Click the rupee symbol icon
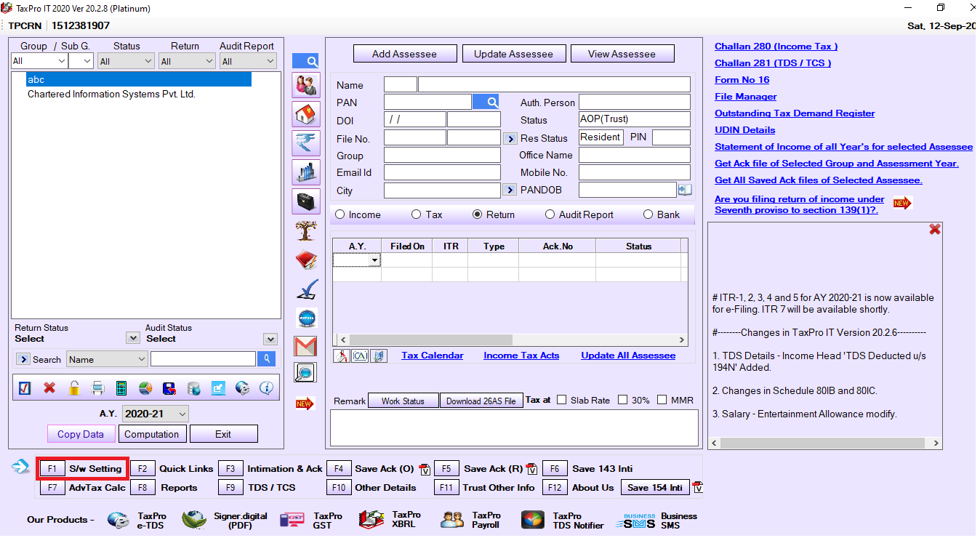Screen dimensions: 980x538 [x=306, y=143]
